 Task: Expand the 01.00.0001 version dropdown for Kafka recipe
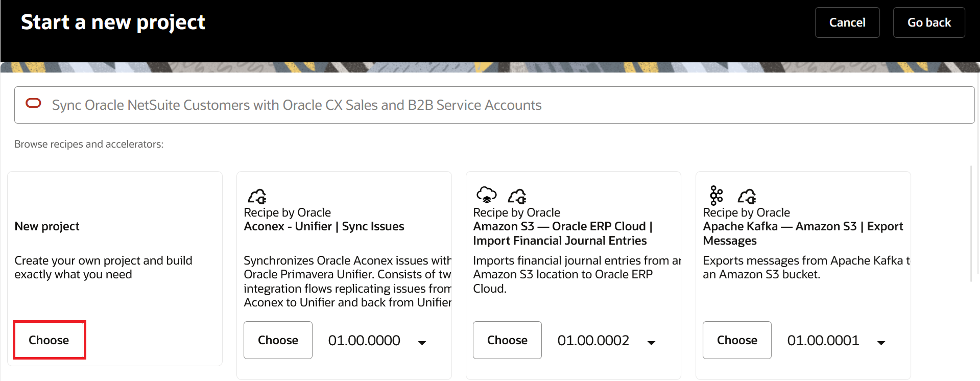point(881,342)
